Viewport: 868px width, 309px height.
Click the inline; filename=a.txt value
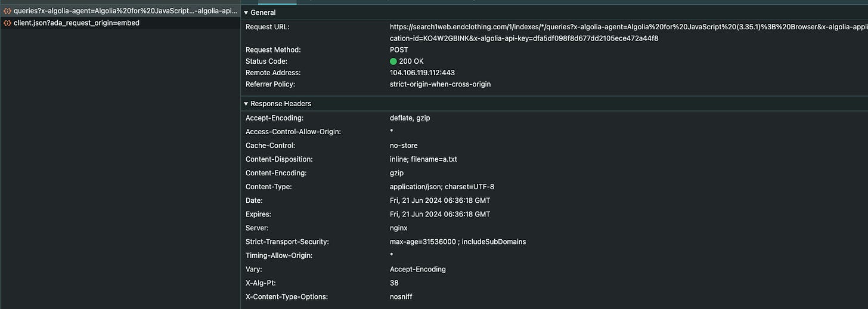423,159
